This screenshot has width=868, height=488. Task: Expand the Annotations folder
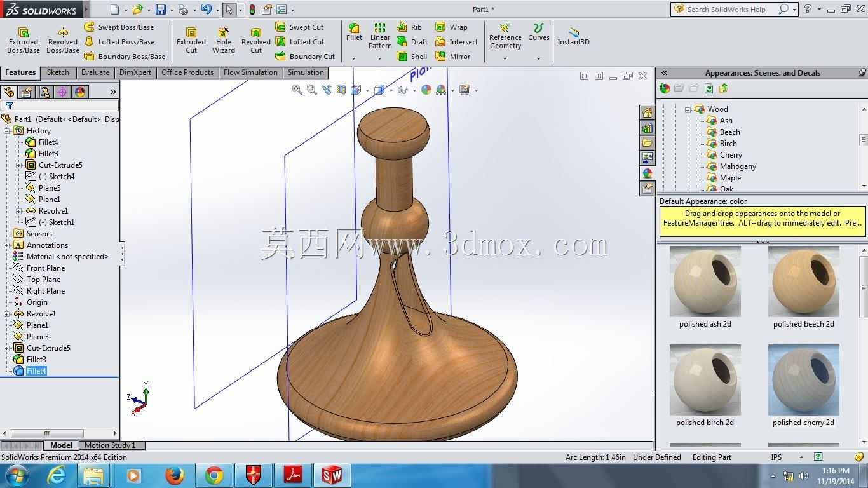7,245
